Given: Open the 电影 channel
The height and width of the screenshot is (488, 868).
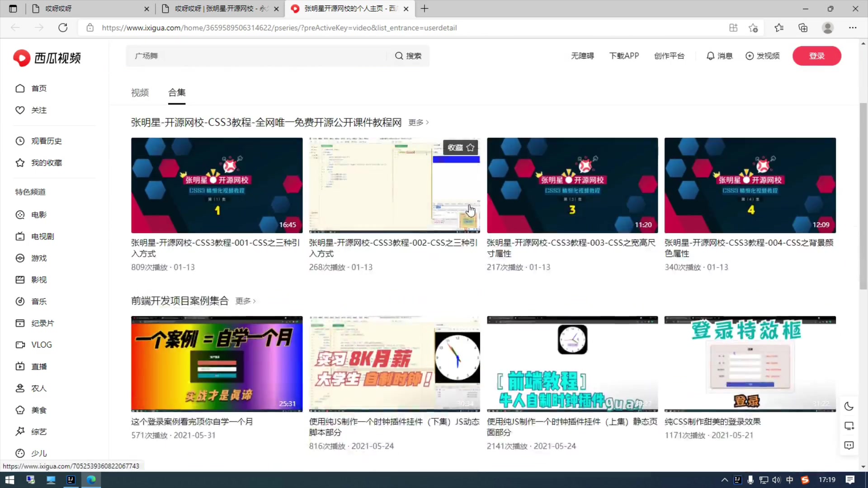Looking at the screenshot, I should [x=31, y=215].
